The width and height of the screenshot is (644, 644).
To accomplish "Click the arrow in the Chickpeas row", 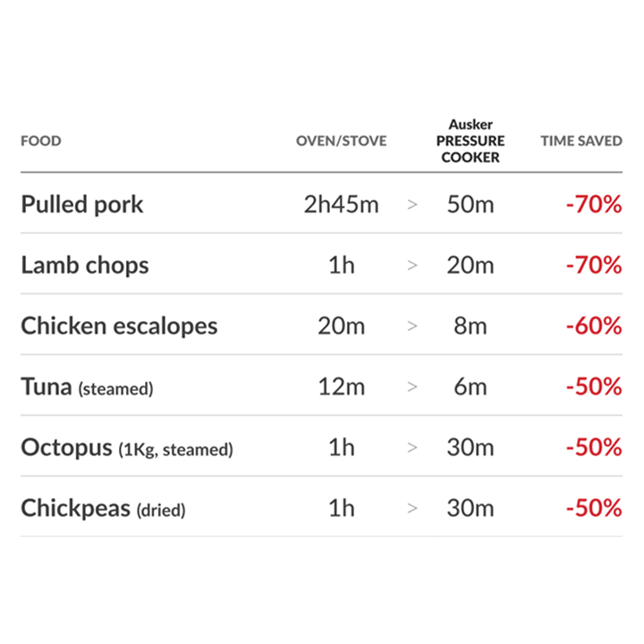I will (x=412, y=509).
